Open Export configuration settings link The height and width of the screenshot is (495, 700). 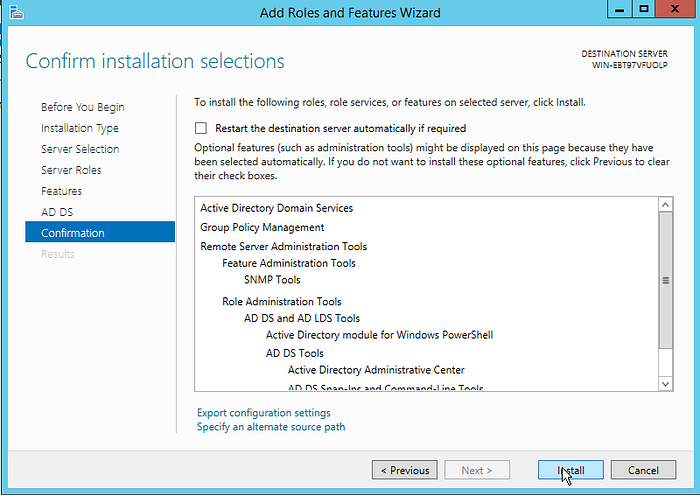[264, 413]
